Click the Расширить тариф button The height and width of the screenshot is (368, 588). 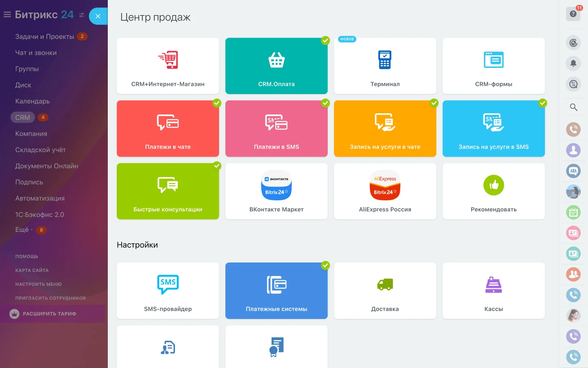(x=49, y=314)
